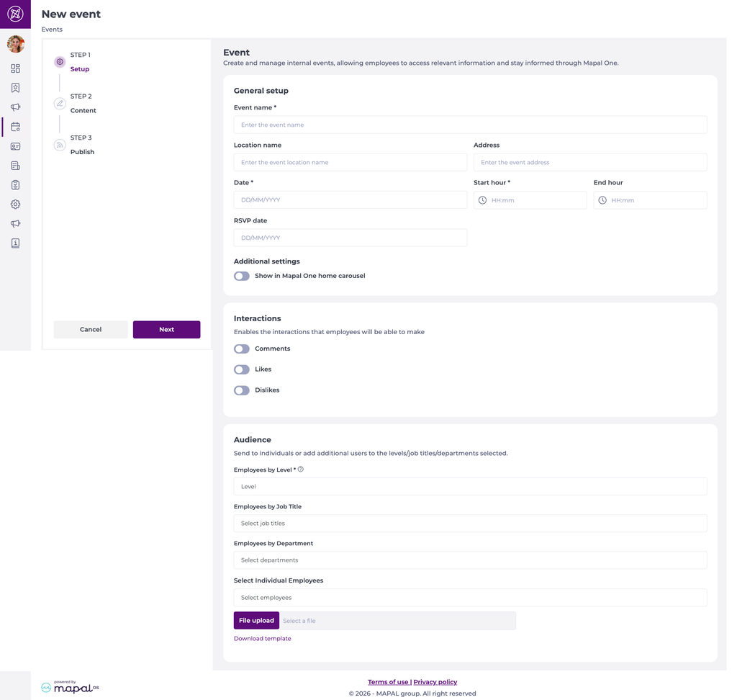Click the Event name input field
737x700 pixels.
pyautogui.click(x=470, y=125)
